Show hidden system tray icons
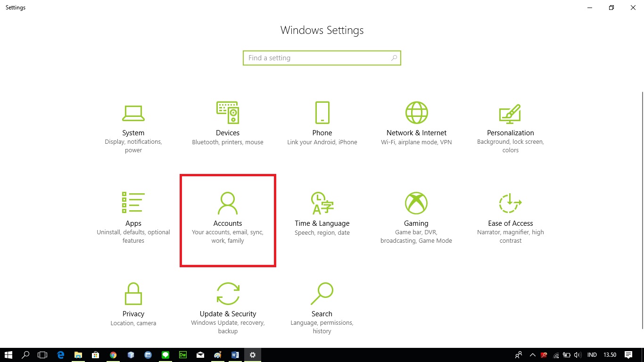The width and height of the screenshot is (644, 362). (x=532, y=355)
